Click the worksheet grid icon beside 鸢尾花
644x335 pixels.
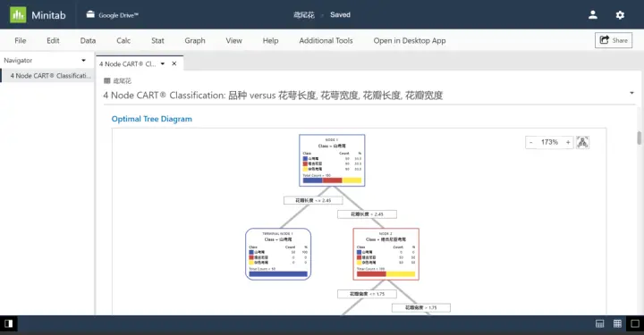pyautogui.click(x=106, y=80)
